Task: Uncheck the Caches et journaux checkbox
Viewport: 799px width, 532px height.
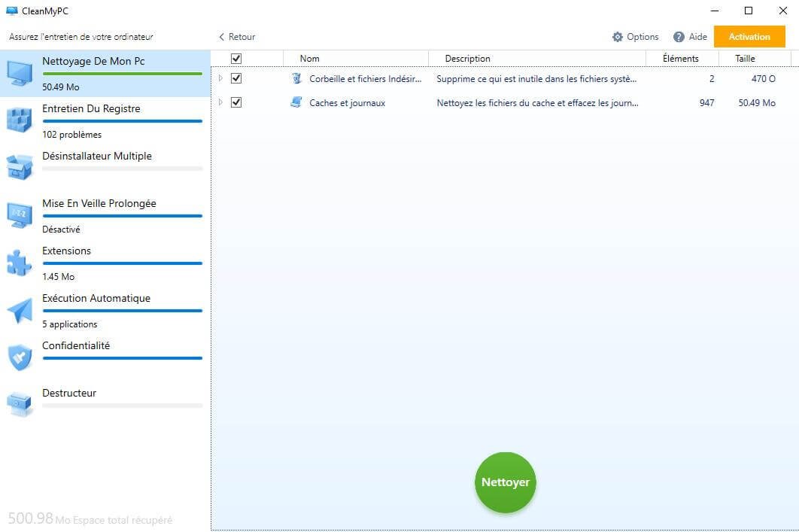Action: 236,102
